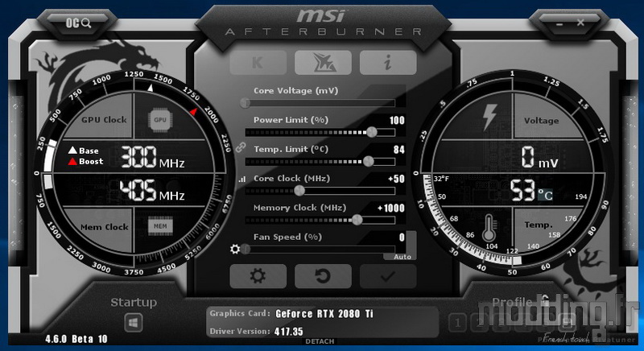Screen dimensions: 644x351
Task: Click the Fan Speed (%) label
Action: pos(287,237)
